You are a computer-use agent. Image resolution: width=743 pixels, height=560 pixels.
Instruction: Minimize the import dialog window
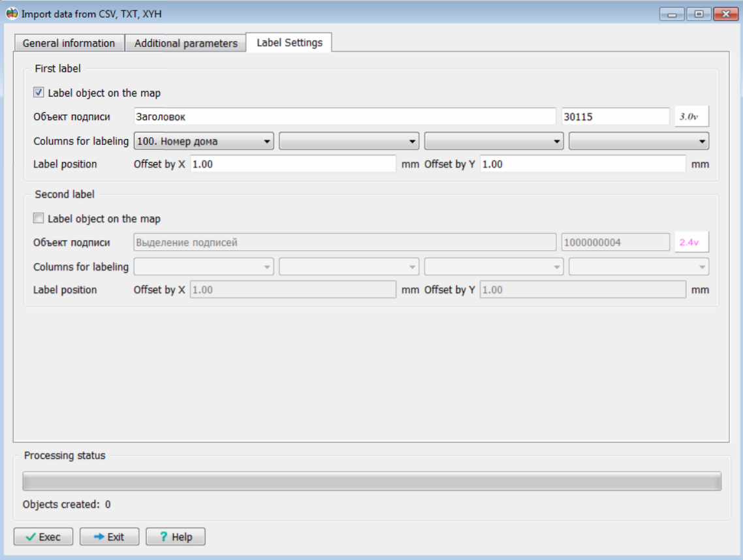point(672,14)
